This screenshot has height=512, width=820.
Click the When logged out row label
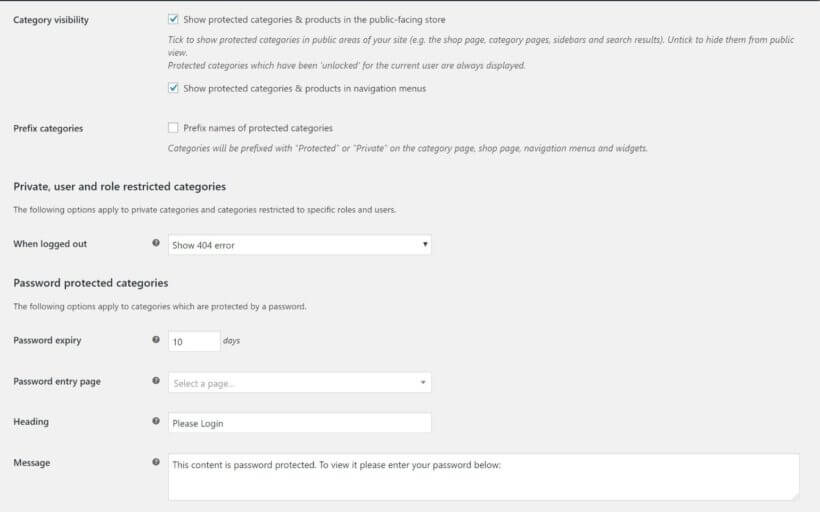tap(48, 244)
